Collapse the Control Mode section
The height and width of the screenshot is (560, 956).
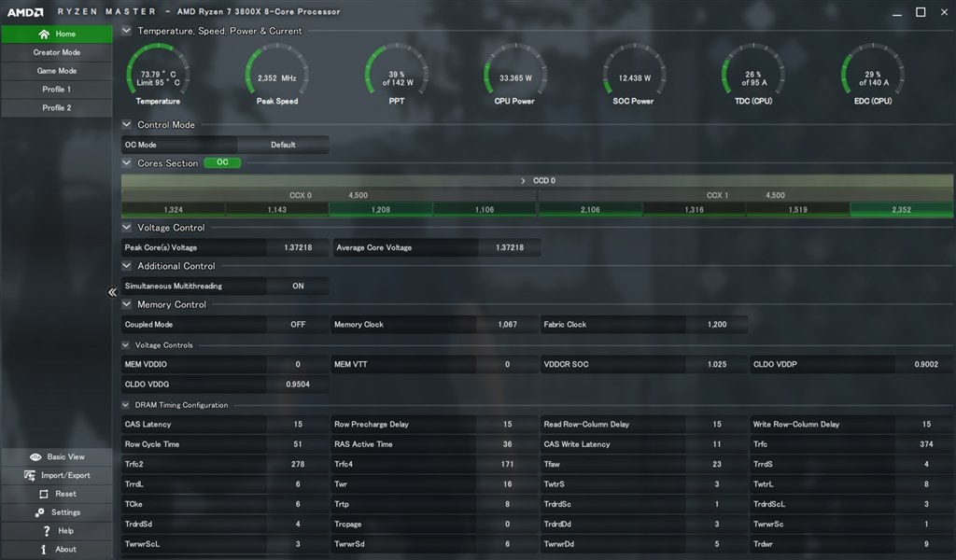tap(126, 124)
